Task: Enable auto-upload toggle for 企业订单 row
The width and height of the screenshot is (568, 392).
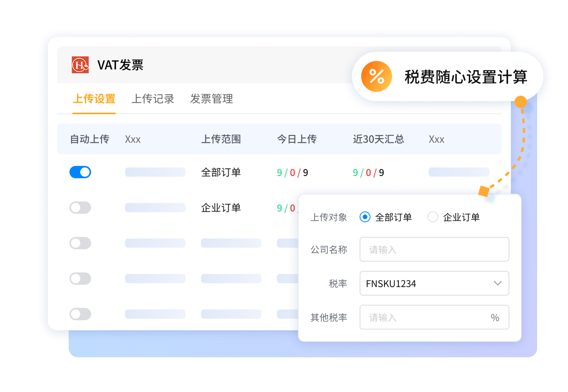Action: [80, 208]
